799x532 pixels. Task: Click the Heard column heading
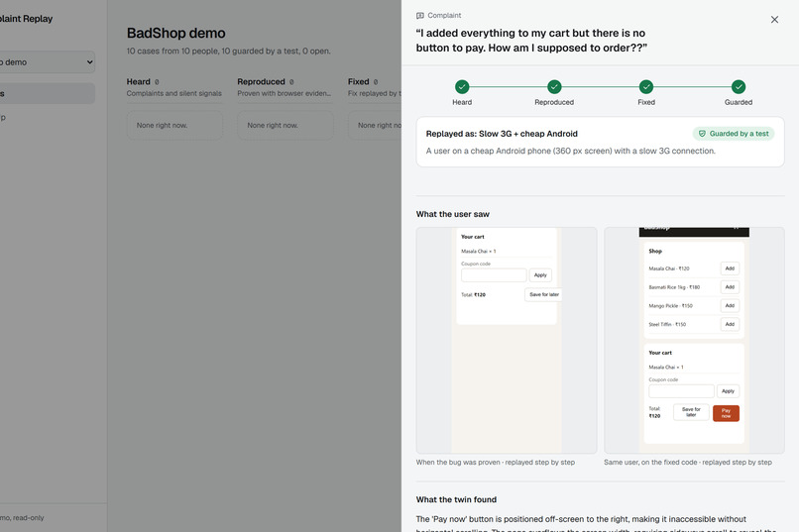tap(138, 81)
